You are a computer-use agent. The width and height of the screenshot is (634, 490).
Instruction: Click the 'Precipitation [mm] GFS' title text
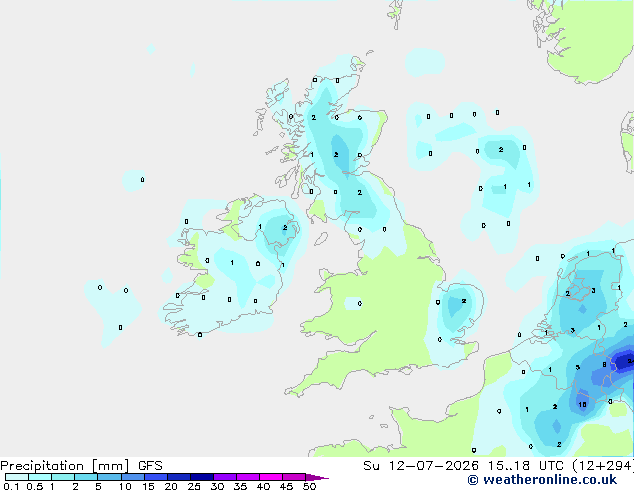(x=81, y=466)
